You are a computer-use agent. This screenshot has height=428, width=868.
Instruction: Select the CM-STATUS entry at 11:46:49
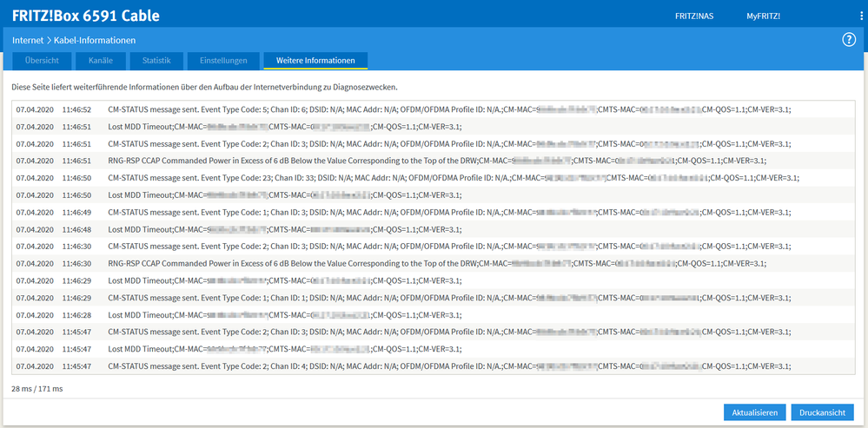(433, 213)
